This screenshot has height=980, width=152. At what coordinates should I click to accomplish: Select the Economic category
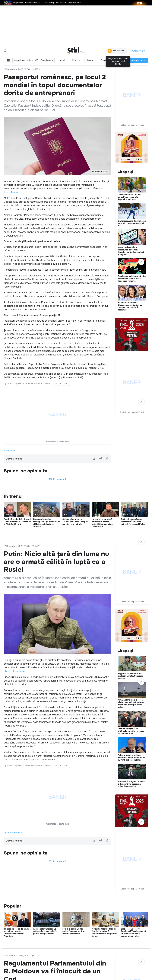coord(77,60)
